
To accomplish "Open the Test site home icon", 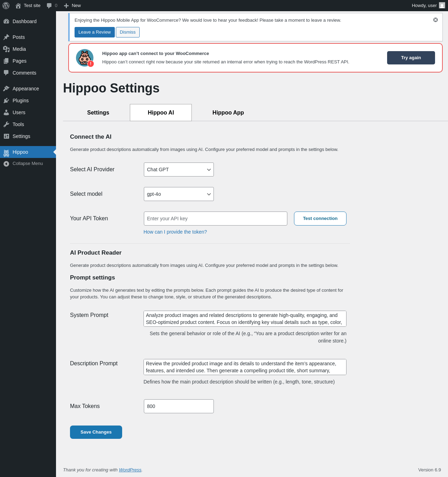I will [x=18, y=6].
